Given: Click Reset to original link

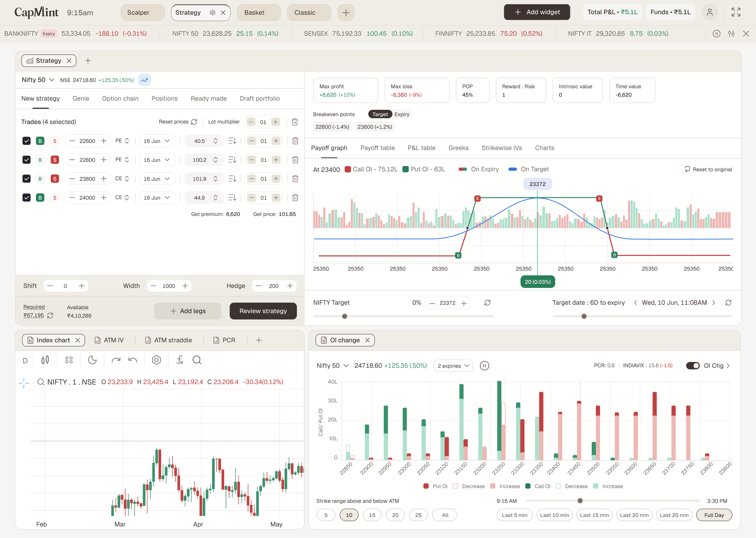Looking at the screenshot, I should pyautogui.click(x=708, y=169).
